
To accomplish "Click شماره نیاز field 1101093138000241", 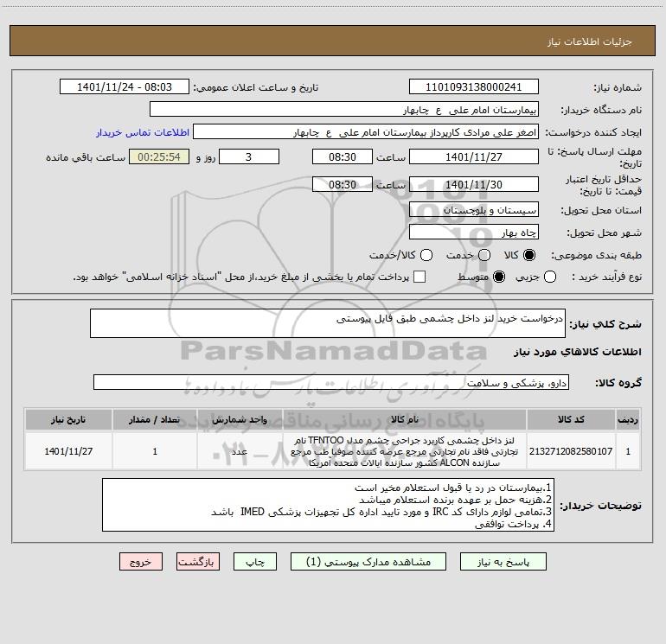I will 474,87.
